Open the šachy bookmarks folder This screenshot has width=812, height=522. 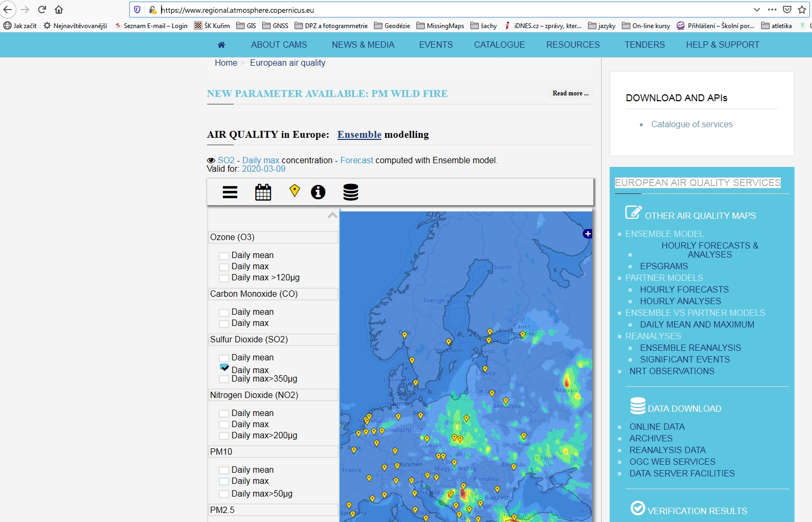[484, 25]
